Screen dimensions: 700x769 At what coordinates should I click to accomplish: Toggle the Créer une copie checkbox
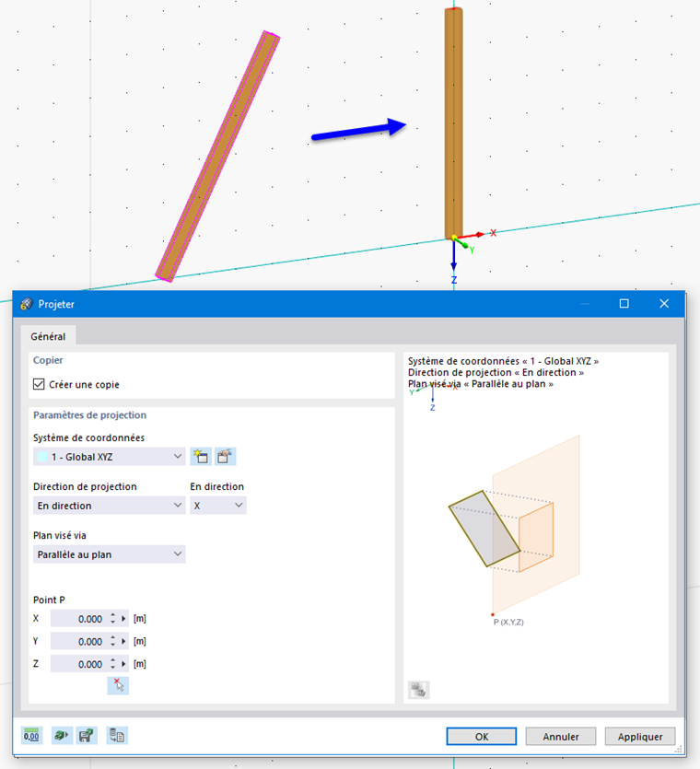[39, 384]
